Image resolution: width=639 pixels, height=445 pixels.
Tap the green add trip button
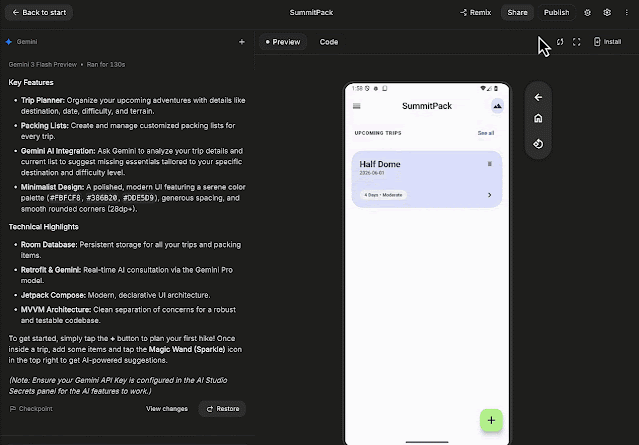[x=491, y=420]
